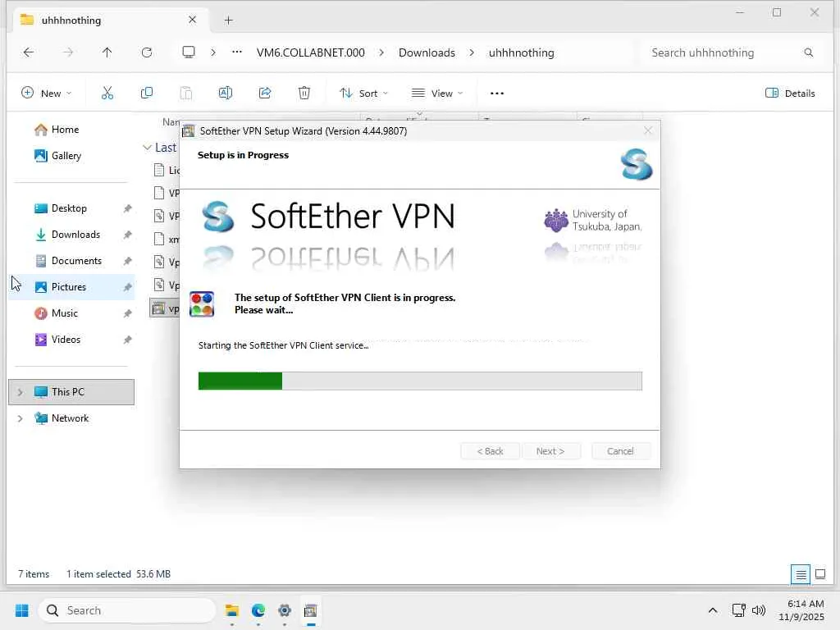Viewport: 840px width, 630px height.
Task: Click the volume speaker tray icon
Action: click(x=758, y=610)
